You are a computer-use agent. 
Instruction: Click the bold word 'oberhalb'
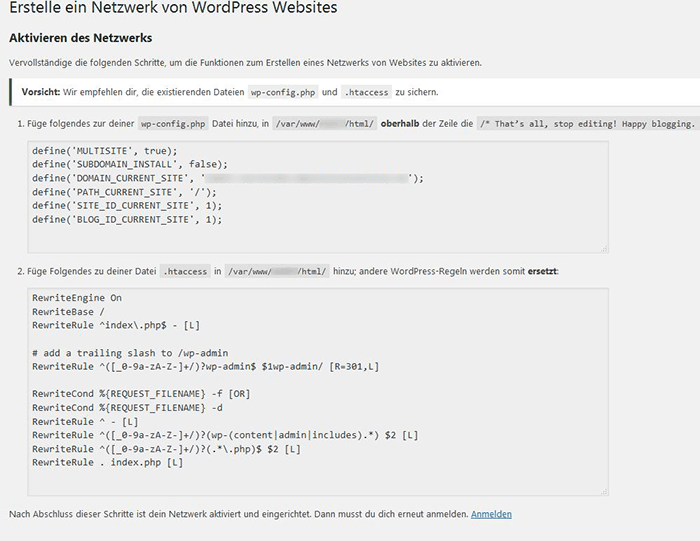pos(400,124)
